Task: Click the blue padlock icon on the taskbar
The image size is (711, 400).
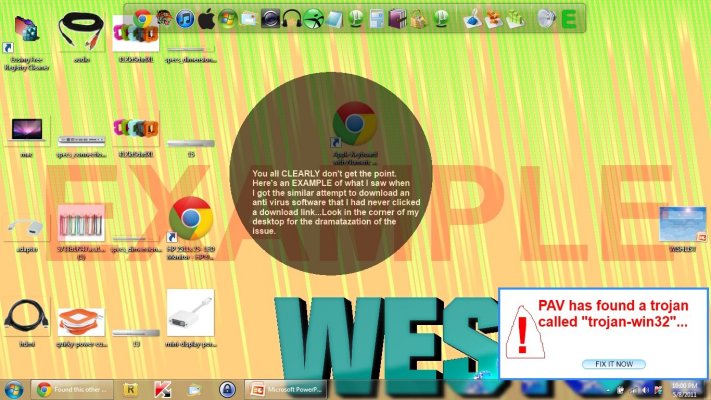Action: click(x=227, y=390)
